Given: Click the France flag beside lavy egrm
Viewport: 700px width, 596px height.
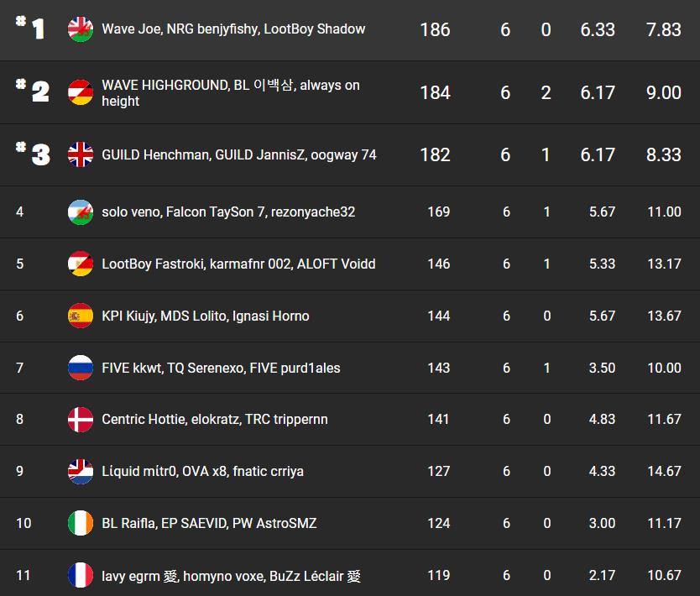Looking at the screenshot, I should pos(81,575).
